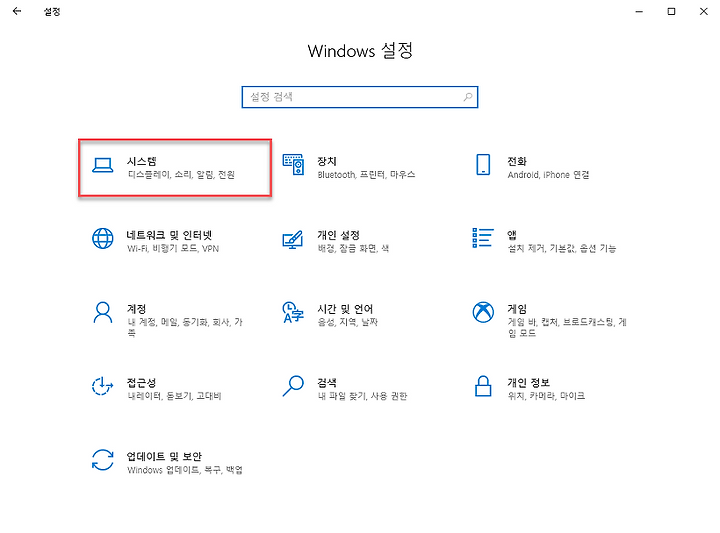Click description Windows 업데이트, 복구, 백업
The height and width of the screenshot is (533, 720).
185,470
